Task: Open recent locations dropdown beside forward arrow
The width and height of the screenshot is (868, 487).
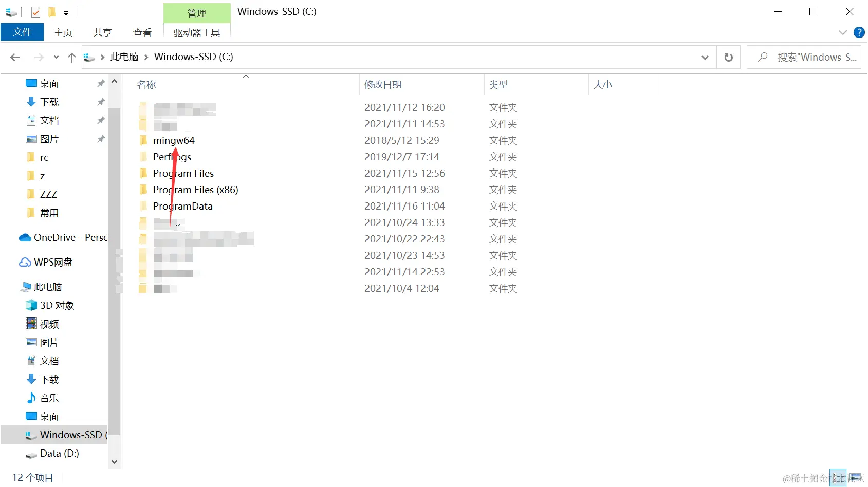Action: [x=56, y=57]
